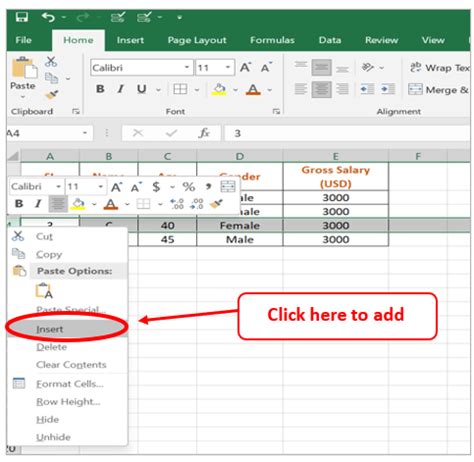
Task: Click the Save icon in quick access toolbar
Action: [22, 17]
